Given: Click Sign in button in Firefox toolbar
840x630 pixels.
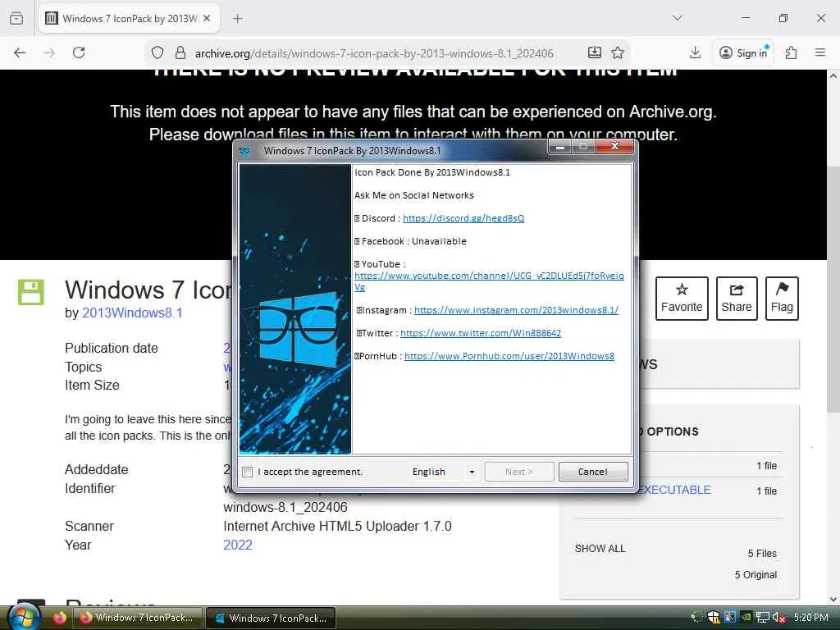Looking at the screenshot, I should [743, 52].
